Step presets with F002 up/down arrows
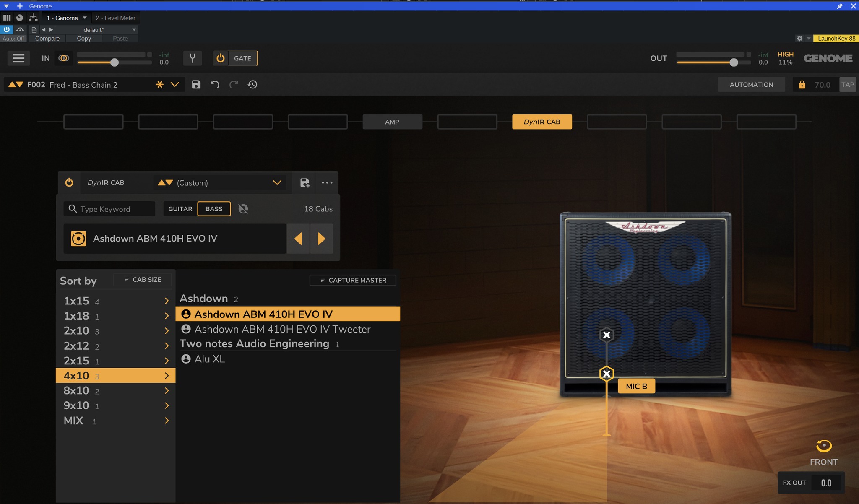Image resolution: width=859 pixels, height=504 pixels. (16, 85)
